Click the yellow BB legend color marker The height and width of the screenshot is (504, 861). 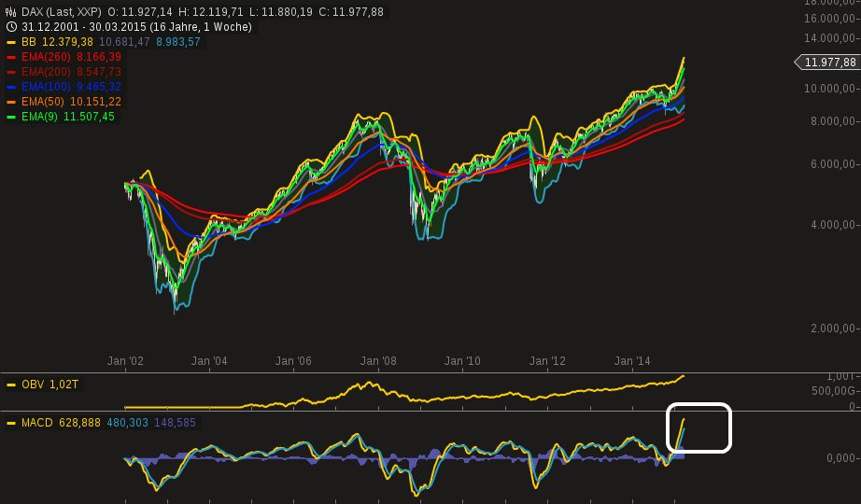click(x=11, y=42)
